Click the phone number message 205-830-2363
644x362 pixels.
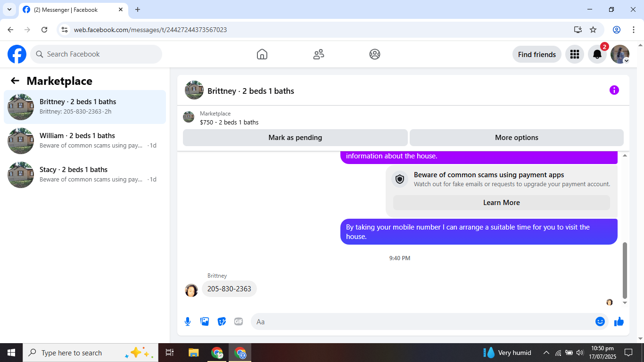click(x=229, y=288)
